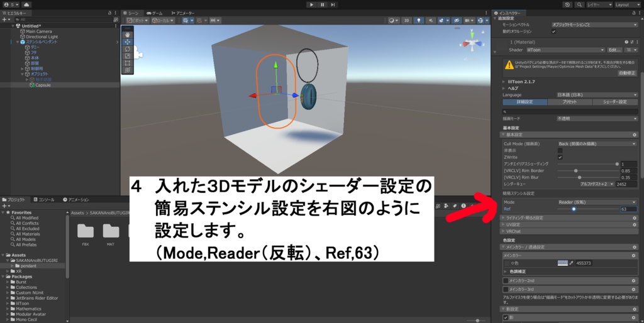Toggle the ZWrite checkbox
This screenshot has width=644, height=323.
[x=560, y=157]
